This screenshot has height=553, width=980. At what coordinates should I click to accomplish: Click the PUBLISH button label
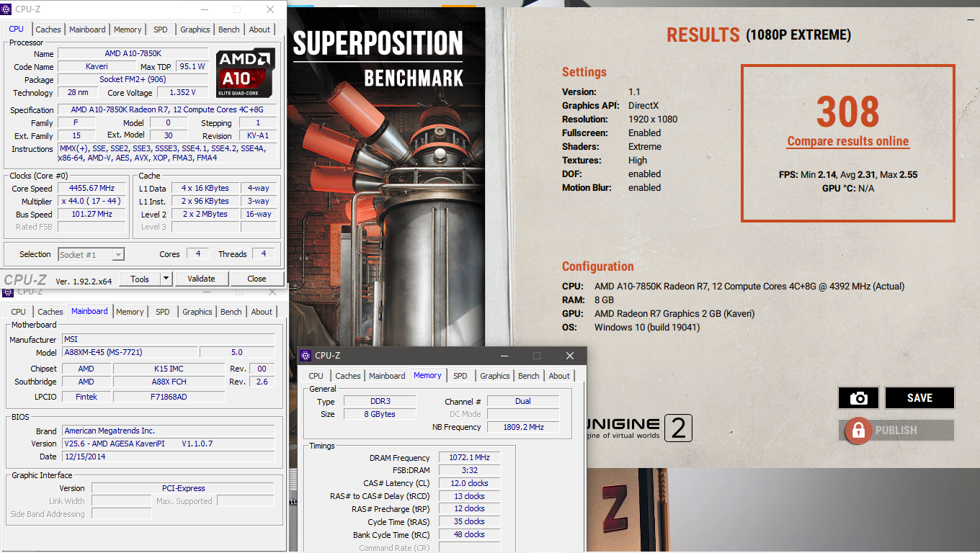tap(896, 431)
